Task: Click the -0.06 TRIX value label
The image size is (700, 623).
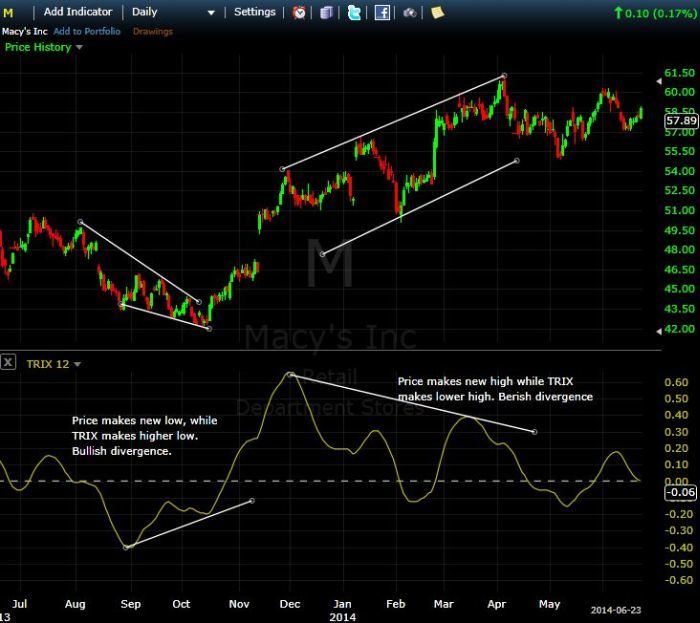Action: (x=681, y=493)
